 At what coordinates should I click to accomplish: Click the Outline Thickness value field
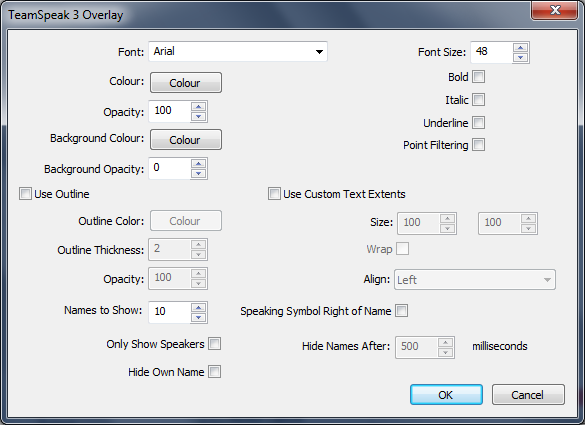[170, 249]
